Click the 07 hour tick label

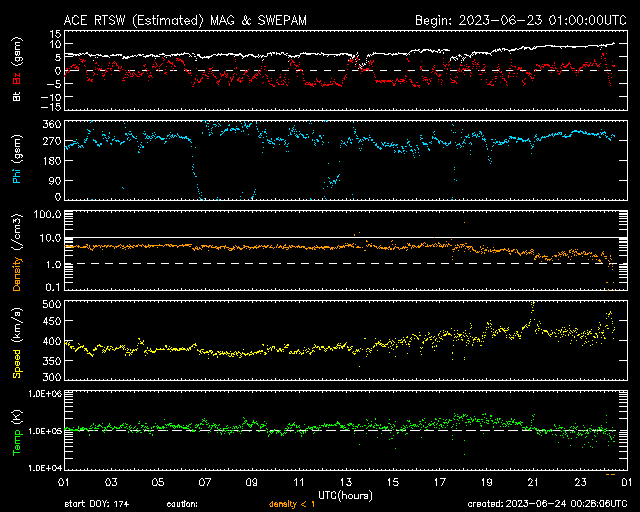click(205, 482)
